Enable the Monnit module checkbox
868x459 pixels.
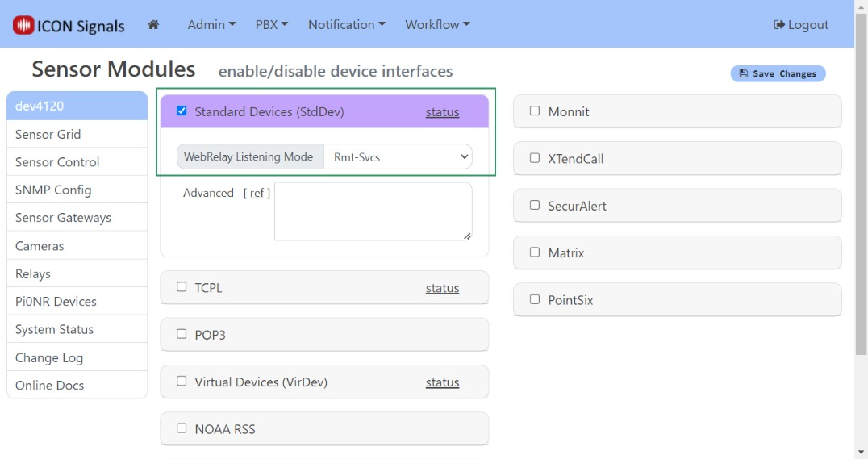(x=535, y=111)
